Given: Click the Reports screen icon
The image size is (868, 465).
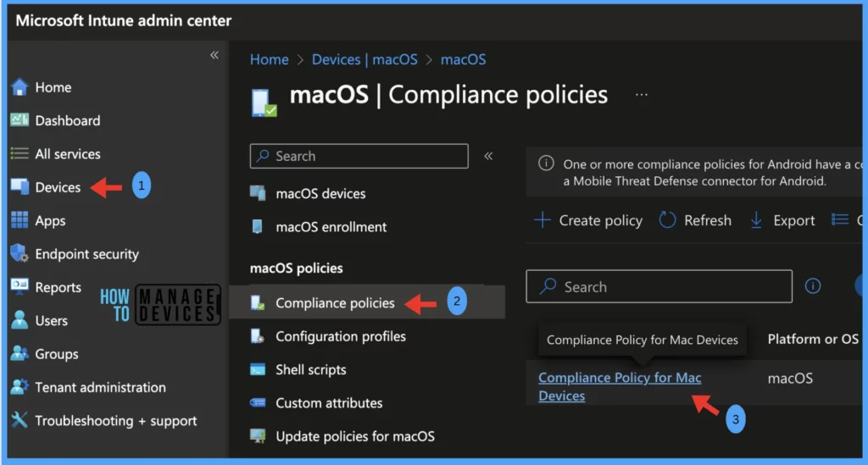Looking at the screenshot, I should pyautogui.click(x=19, y=286).
